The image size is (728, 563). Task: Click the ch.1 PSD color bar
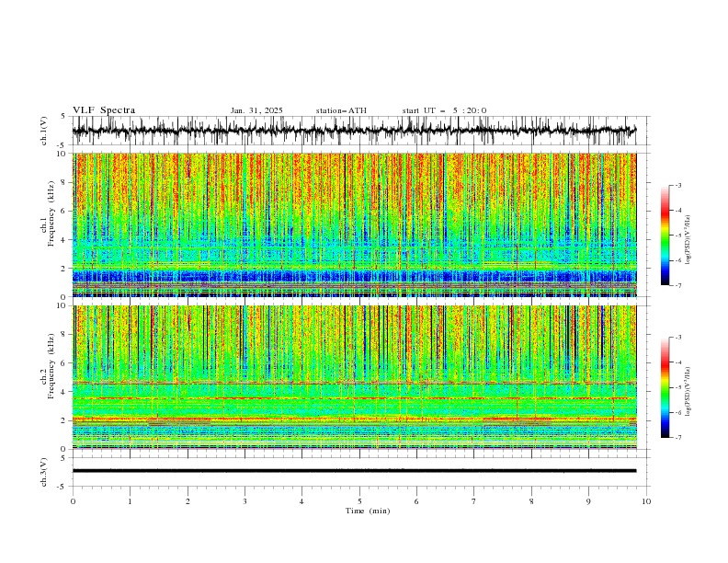point(665,236)
